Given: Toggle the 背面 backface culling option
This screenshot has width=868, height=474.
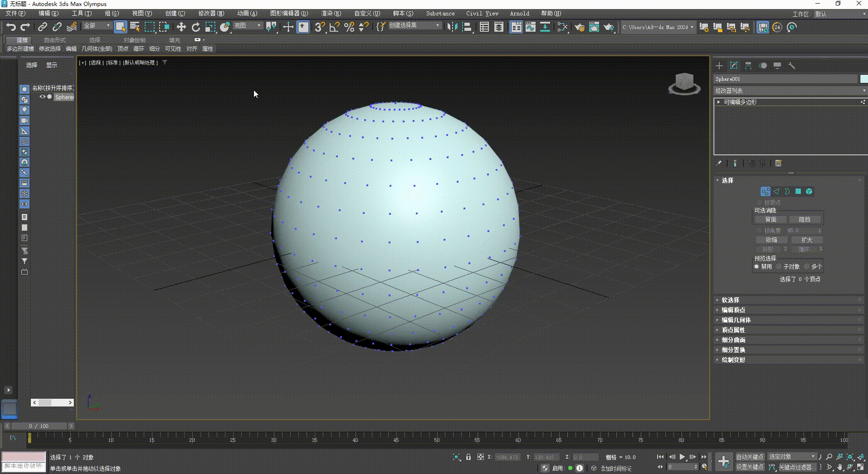Looking at the screenshot, I should 771,219.
